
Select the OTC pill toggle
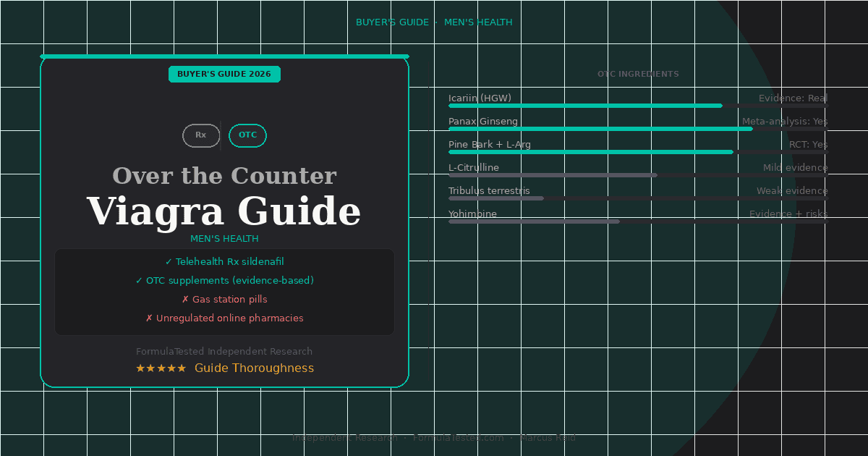click(247, 135)
